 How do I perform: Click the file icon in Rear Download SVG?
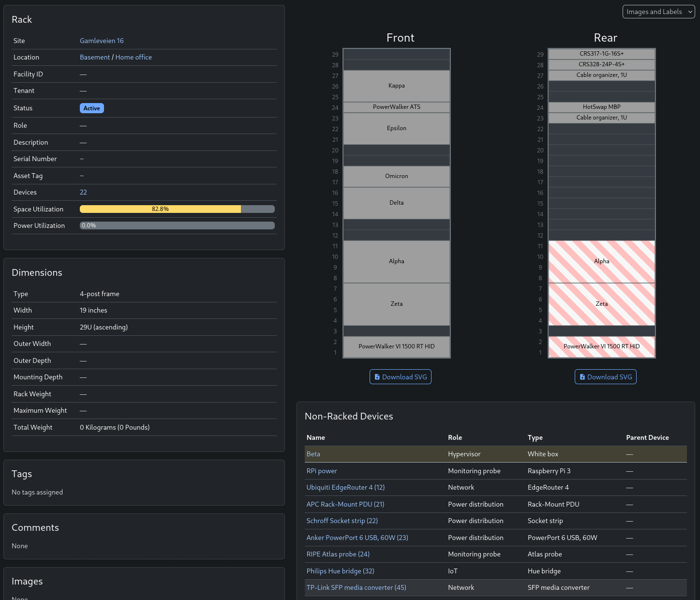582,377
